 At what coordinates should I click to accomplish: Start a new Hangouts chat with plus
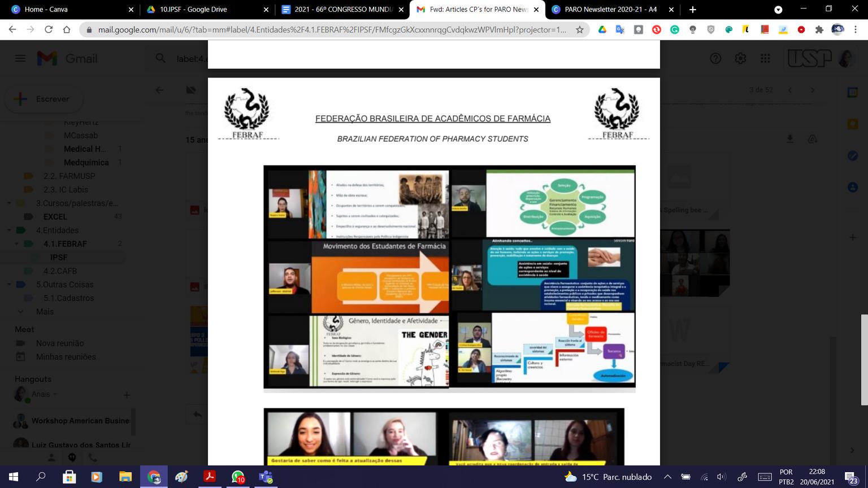[127, 395]
